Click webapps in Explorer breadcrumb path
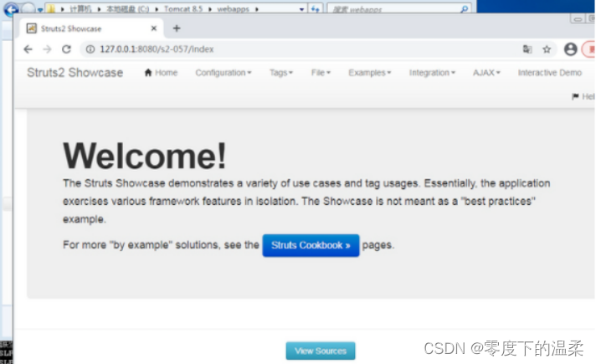This screenshot has width=596, height=364. tap(233, 8)
